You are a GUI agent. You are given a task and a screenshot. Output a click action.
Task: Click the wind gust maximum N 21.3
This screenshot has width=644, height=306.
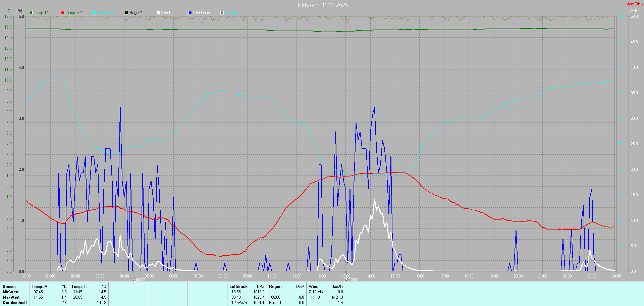[x=337, y=297]
